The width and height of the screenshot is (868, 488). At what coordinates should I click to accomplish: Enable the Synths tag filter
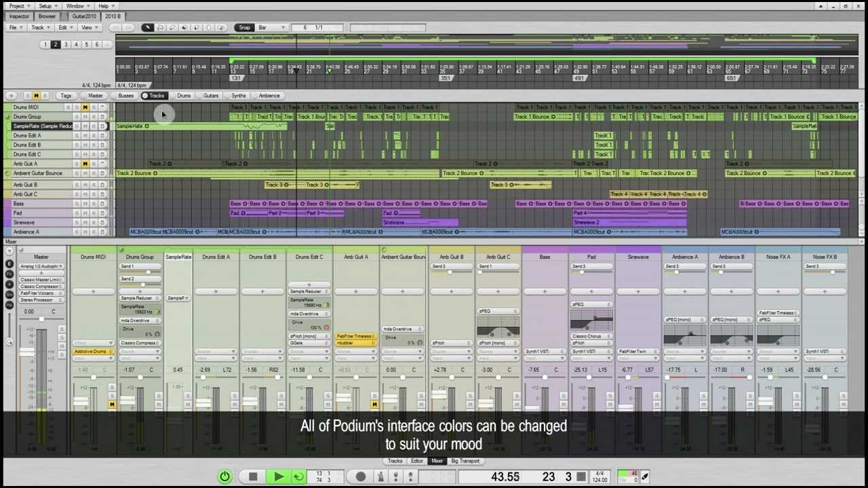click(238, 96)
